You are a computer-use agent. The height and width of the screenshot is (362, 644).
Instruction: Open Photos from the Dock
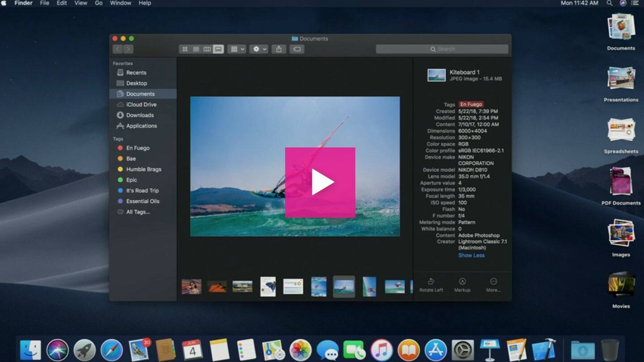point(301,350)
